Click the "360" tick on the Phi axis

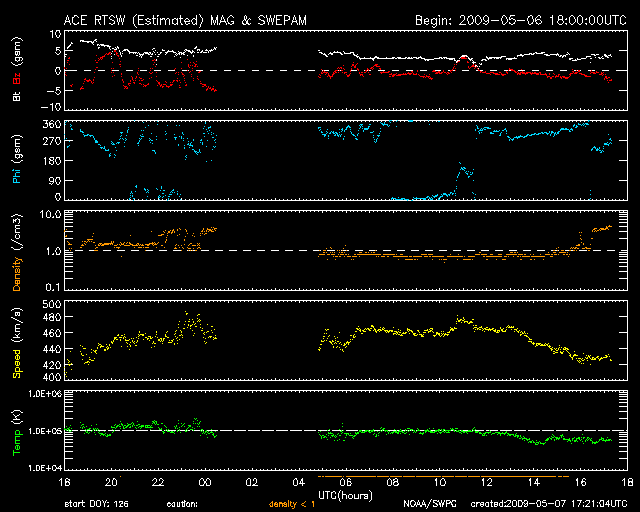click(52, 125)
